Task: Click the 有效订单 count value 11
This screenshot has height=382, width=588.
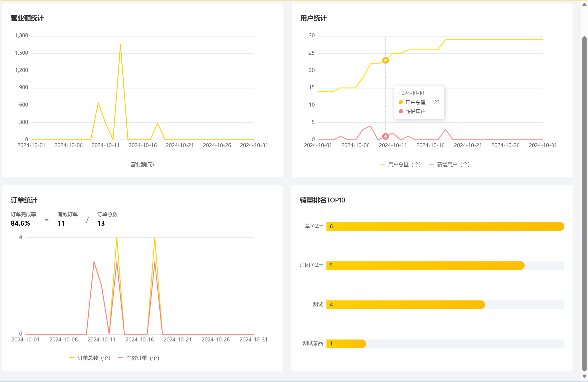Action: 61,223
